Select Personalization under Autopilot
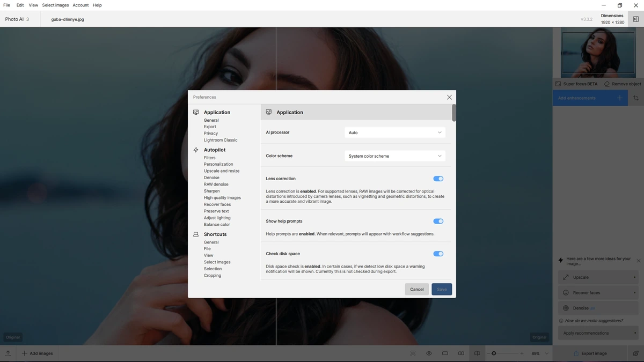This screenshot has height=362, width=644. click(x=218, y=164)
